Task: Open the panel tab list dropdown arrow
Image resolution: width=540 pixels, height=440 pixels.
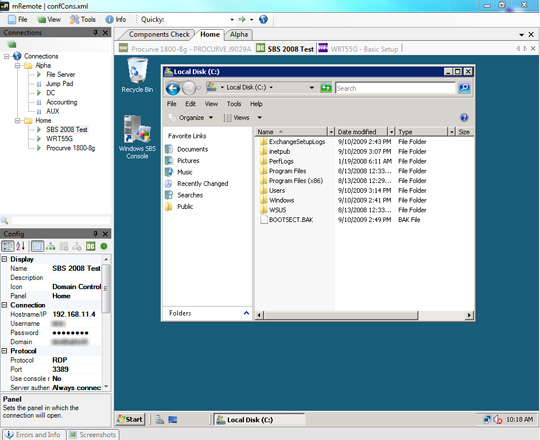Action: (522, 34)
